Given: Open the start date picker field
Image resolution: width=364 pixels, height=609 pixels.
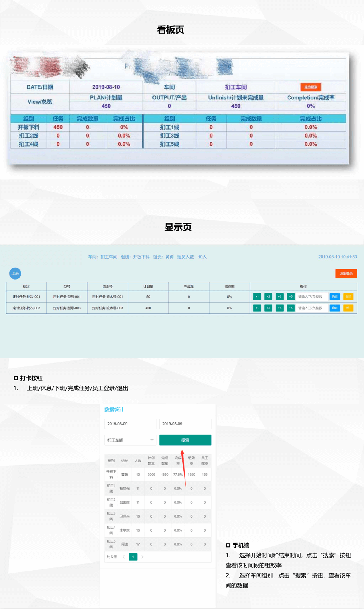Looking at the screenshot, I should (x=130, y=423).
